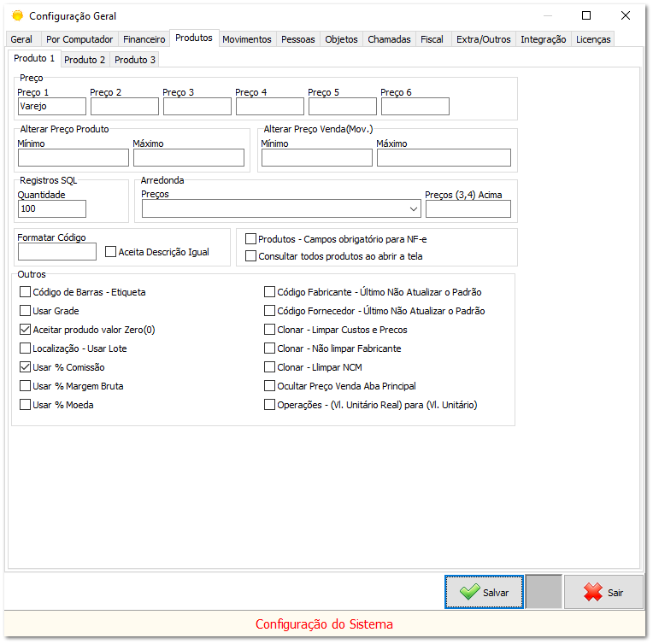Enable Produtos - Campos obrigatório para NF-e

[x=250, y=239]
